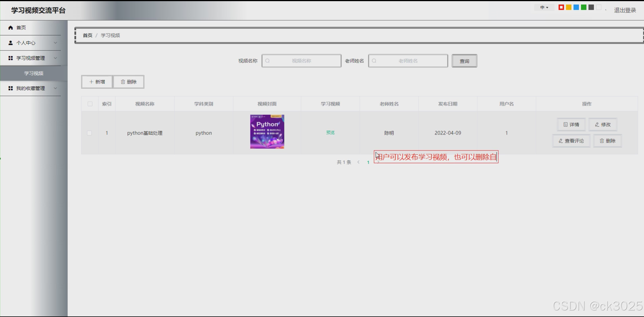Click the 修改 edit button in row
The width and height of the screenshot is (644, 317).
point(603,124)
